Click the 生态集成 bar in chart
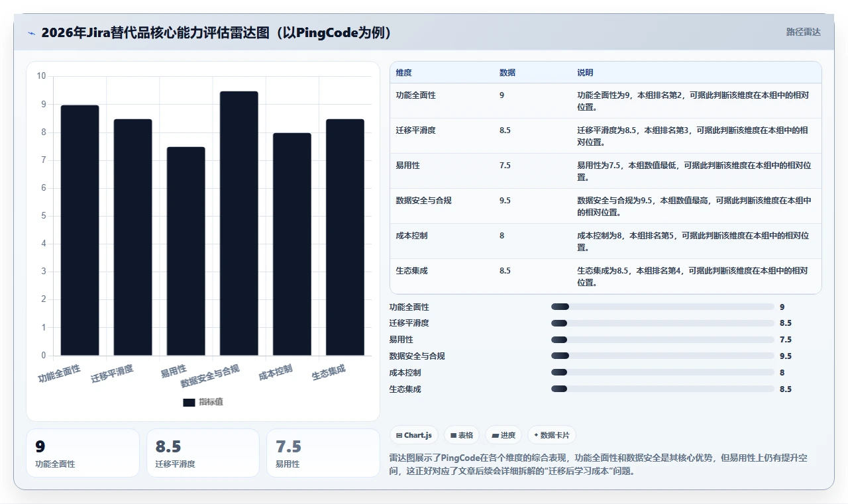 pos(344,237)
